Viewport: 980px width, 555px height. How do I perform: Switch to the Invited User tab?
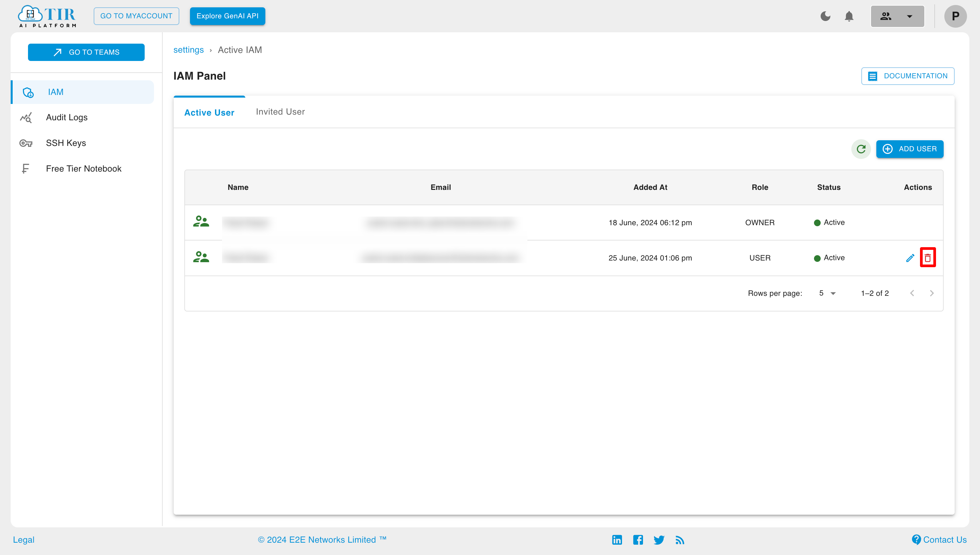coord(280,112)
